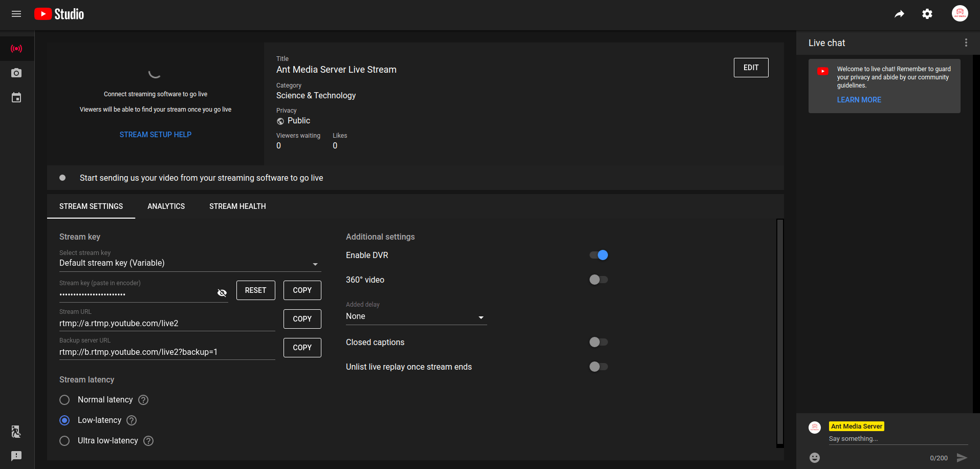The height and width of the screenshot is (469, 980).
Task: Select the Ultra low-latency radio button
Action: (x=64, y=441)
